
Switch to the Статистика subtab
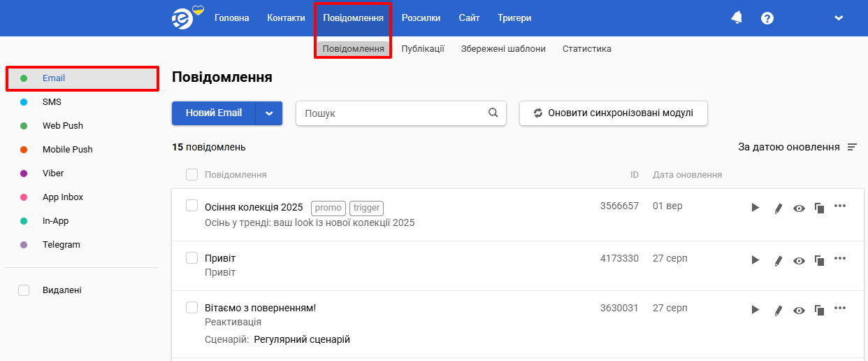587,49
